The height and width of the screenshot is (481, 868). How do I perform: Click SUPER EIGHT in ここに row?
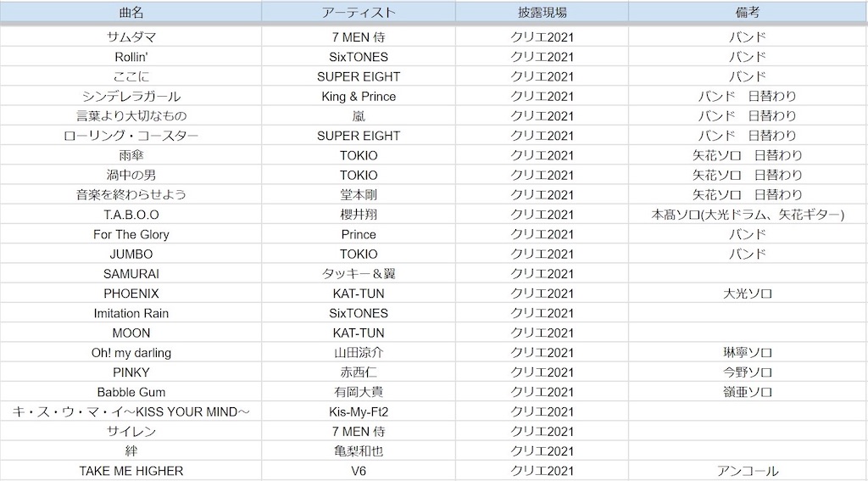click(359, 76)
